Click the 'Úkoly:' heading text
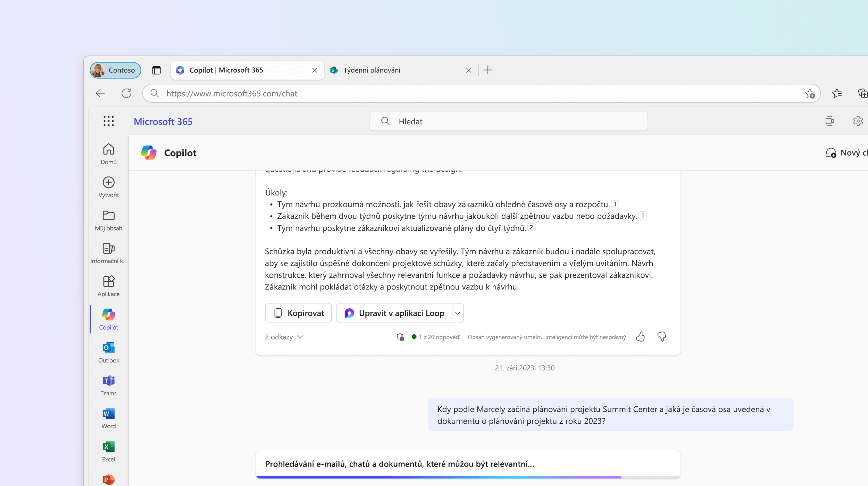 [276, 193]
